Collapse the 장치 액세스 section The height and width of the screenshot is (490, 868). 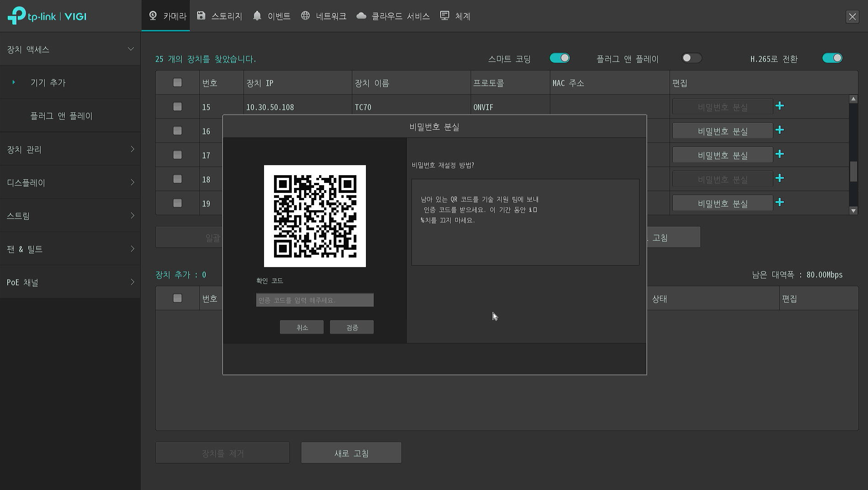[70, 49]
